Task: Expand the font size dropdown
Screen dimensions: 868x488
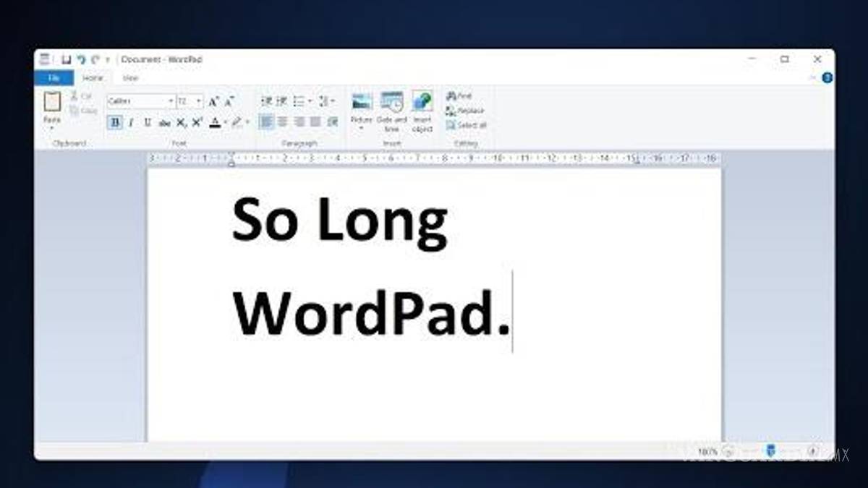Action: pyautogui.click(x=199, y=102)
